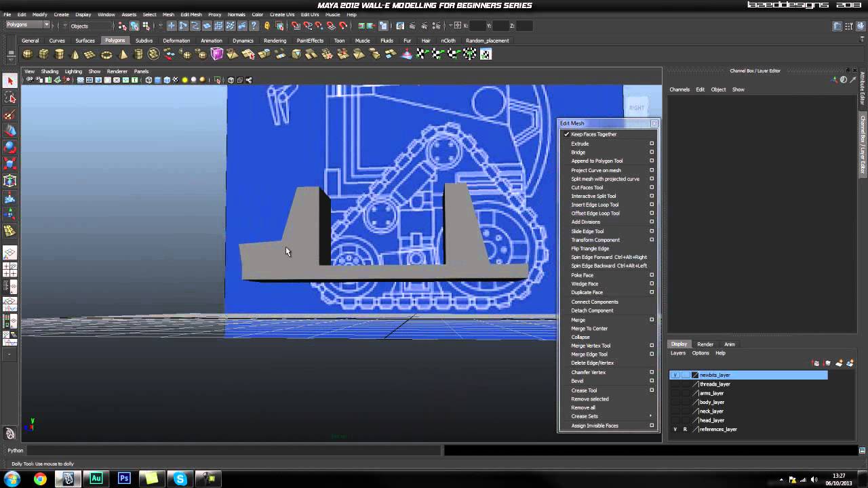
Task: Open Insert Edge Loop Tool options box
Action: pyautogui.click(x=652, y=205)
